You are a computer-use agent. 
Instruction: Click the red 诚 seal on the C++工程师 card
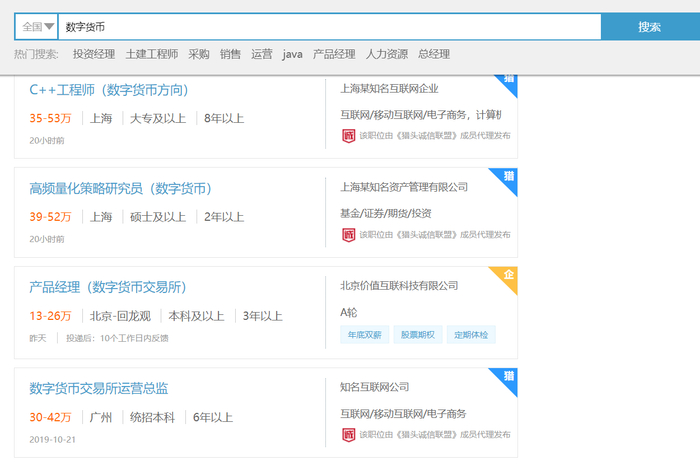click(349, 136)
